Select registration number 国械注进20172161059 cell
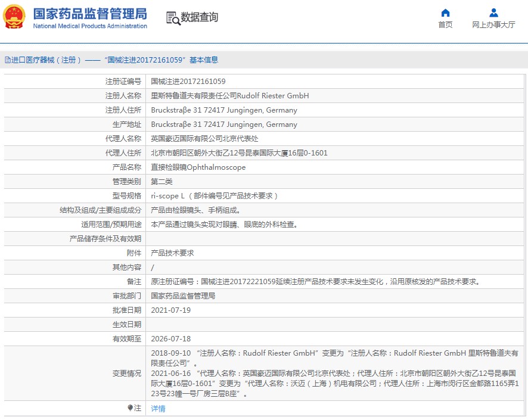This screenshot has height=420, width=528. 188,81
